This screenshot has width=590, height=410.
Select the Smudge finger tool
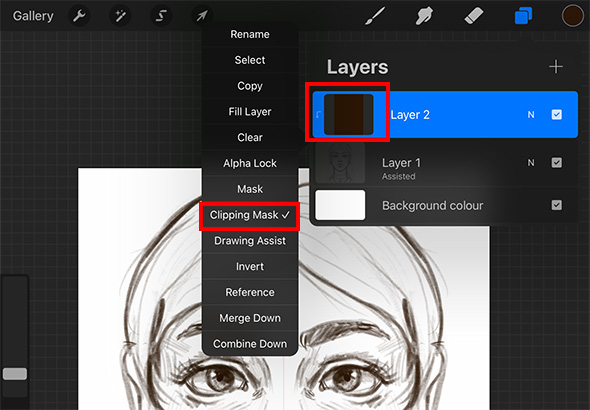424,16
